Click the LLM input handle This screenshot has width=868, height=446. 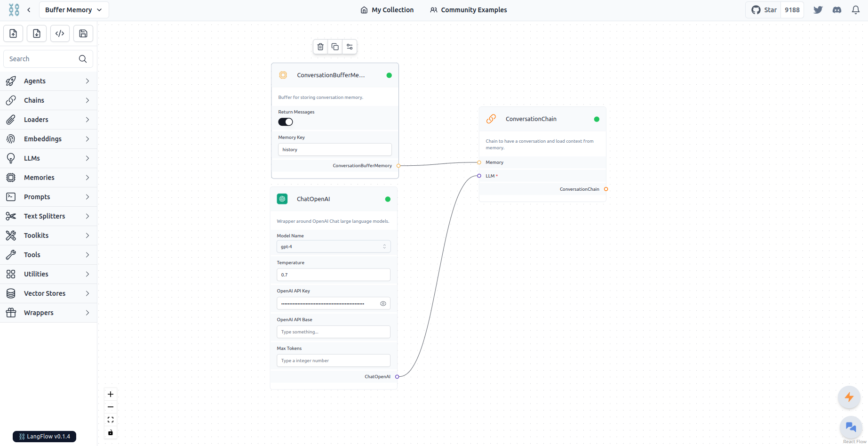[479, 176]
